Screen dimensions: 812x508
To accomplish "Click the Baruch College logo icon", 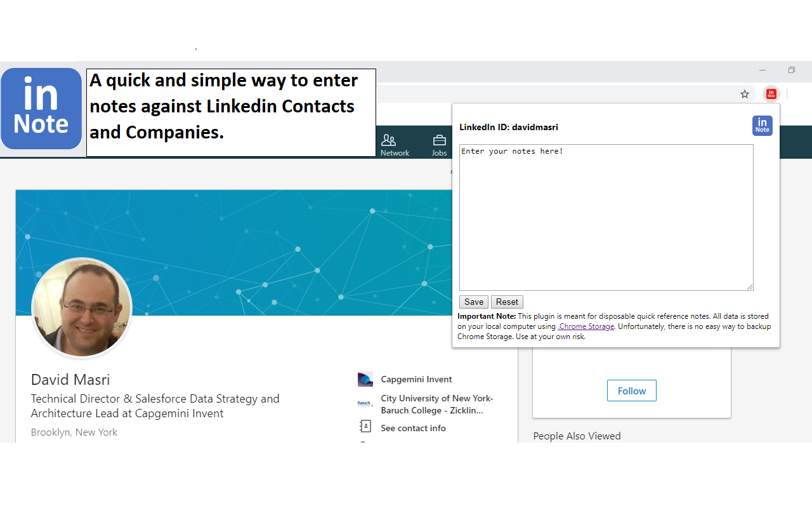I will [365, 403].
